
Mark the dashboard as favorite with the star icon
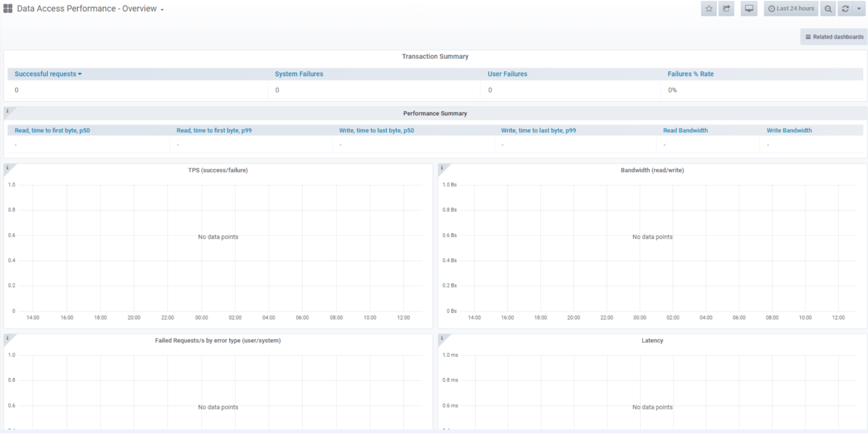709,8
